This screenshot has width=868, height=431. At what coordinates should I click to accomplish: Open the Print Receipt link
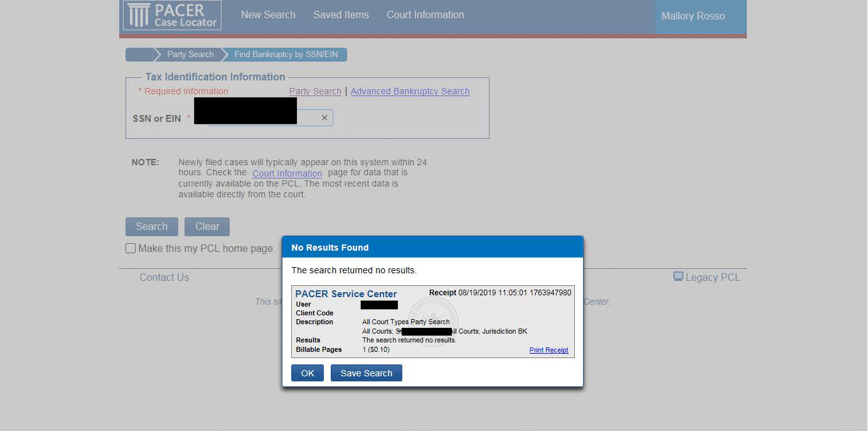click(549, 351)
